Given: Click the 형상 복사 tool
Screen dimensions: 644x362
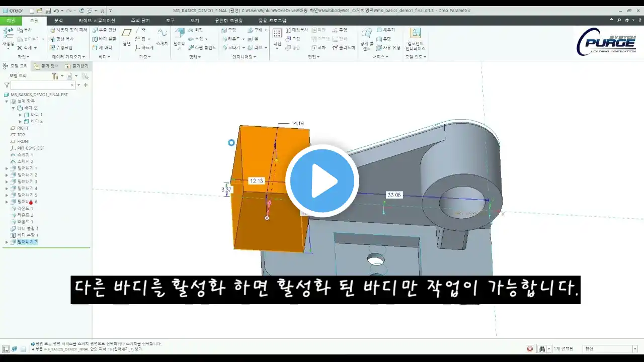Looking at the screenshot, I should (x=61, y=39).
